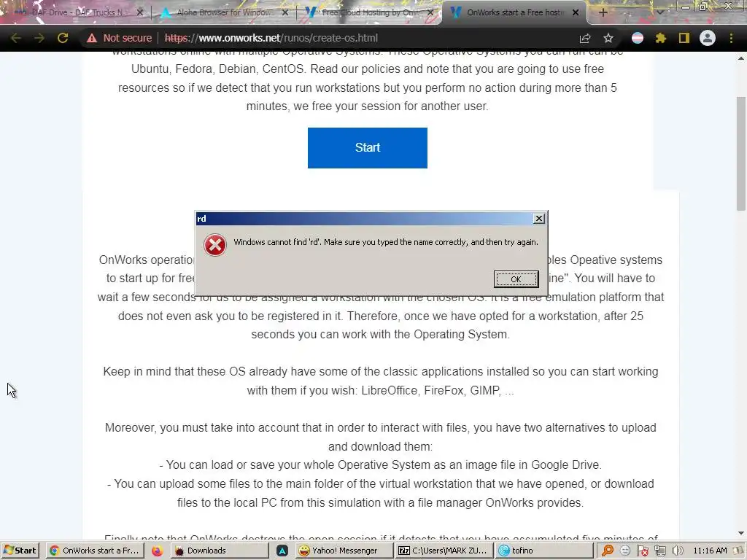Screen dimensions: 747x560
Task: Click the scroll-down arrow of the page scrollbar
Action: click(x=741, y=533)
